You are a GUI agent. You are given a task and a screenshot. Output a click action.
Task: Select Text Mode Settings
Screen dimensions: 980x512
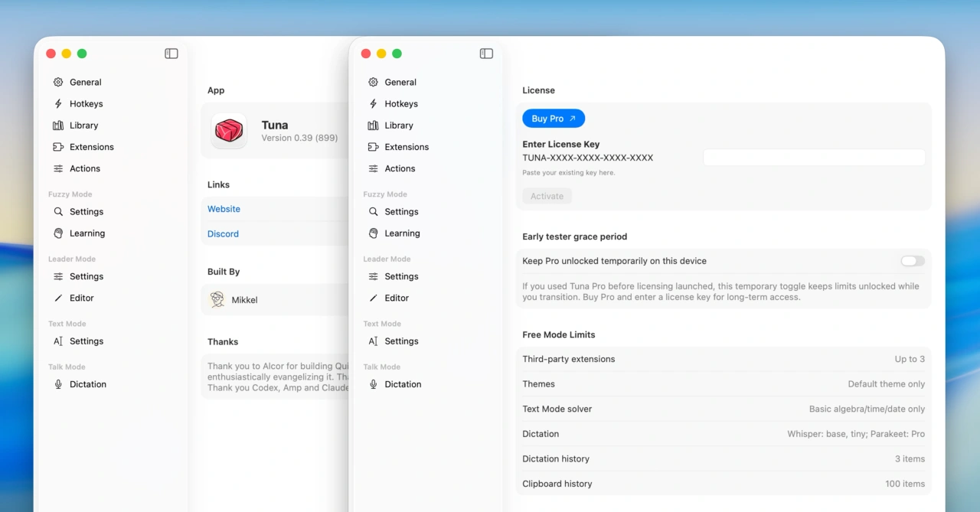(x=401, y=341)
